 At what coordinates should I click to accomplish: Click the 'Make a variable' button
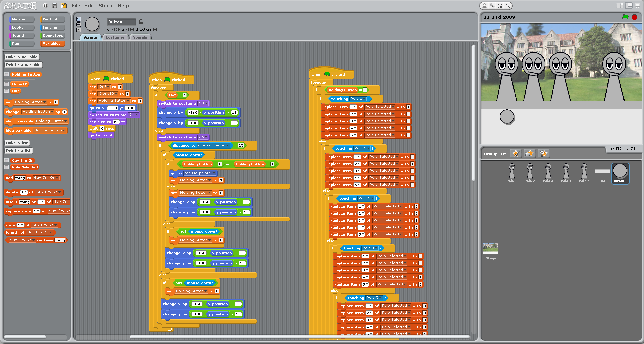click(x=22, y=57)
